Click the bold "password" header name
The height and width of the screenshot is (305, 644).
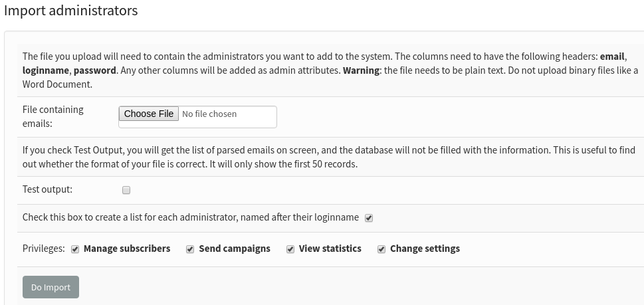(x=95, y=70)
